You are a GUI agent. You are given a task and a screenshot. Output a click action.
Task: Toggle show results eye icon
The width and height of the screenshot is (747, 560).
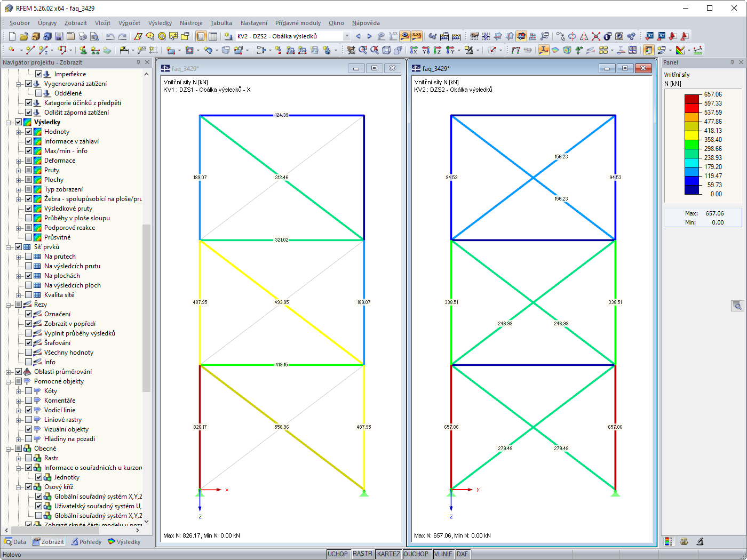point(405,36)
